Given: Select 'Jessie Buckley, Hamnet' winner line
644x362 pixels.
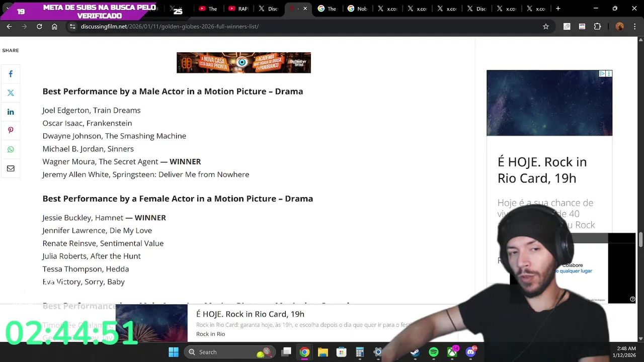Looking at the screenshot, I should pos(104,218).
